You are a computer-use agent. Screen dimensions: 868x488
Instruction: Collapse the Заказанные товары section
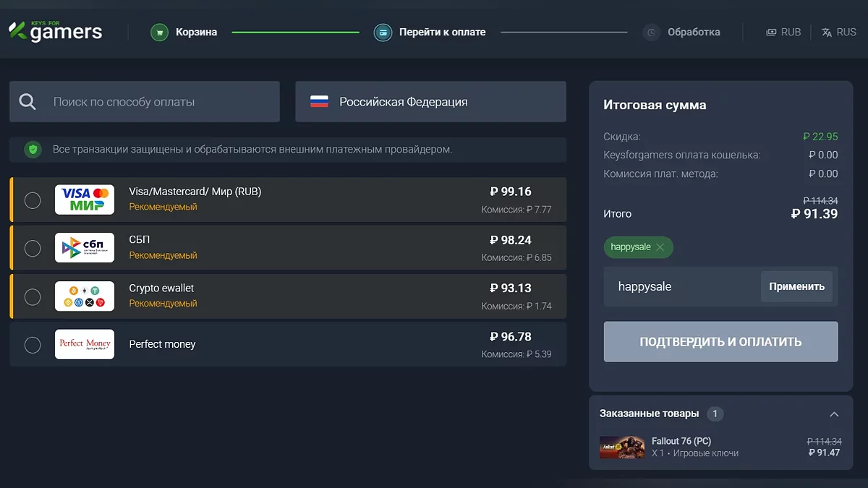click(834, 414)
